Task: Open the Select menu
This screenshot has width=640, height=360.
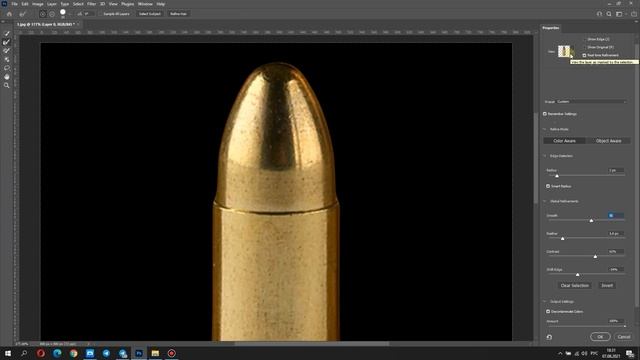Action: tap(78, 4)
